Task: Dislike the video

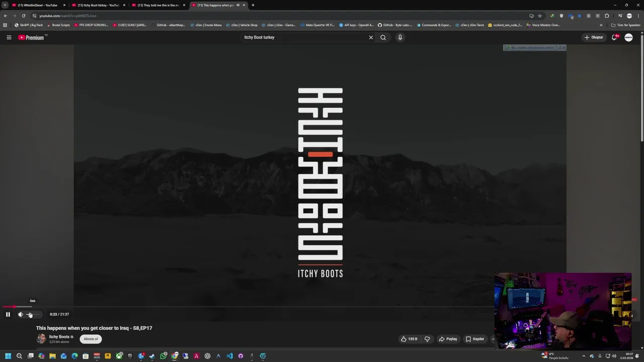Action: tap(427, 339)
